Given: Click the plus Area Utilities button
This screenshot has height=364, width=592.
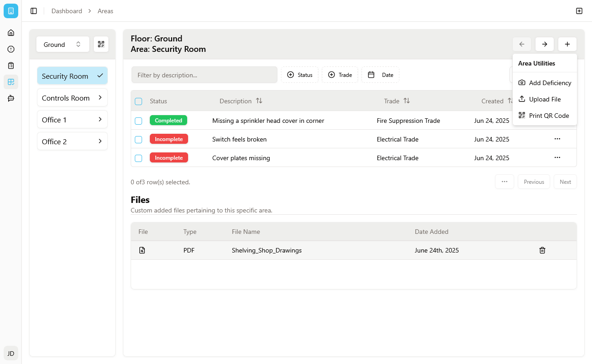Looking at the screenshot, I should 567,44.
